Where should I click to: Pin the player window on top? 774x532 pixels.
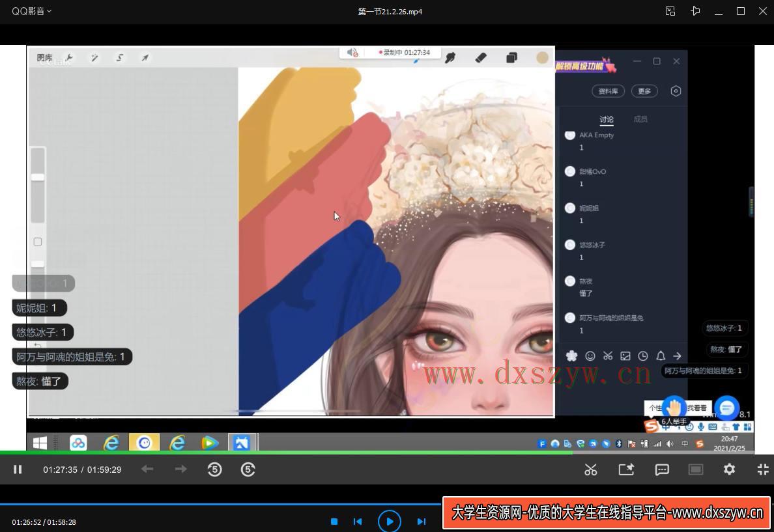pyautogui.click(x=695, y=11)
